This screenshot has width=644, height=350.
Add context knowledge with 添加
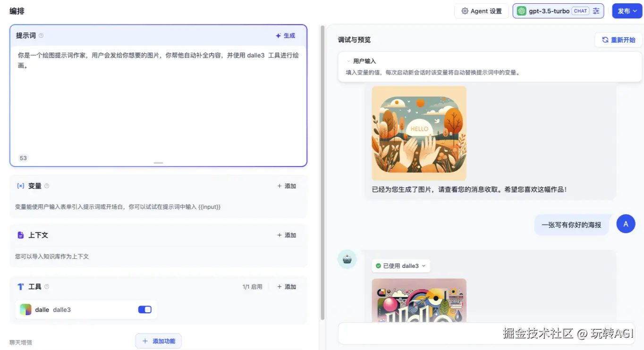[287, 235]
